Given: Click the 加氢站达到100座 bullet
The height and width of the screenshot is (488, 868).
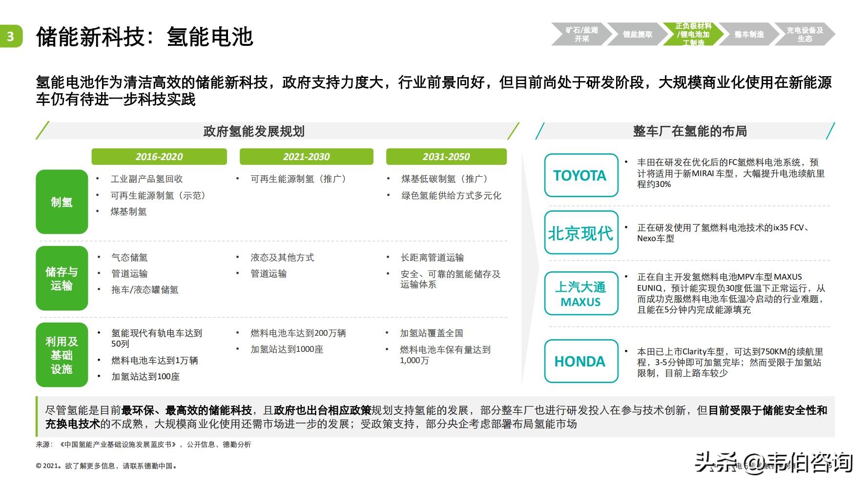Looking at the screenshot, I should pyautogui.click(x=145, y=376).
